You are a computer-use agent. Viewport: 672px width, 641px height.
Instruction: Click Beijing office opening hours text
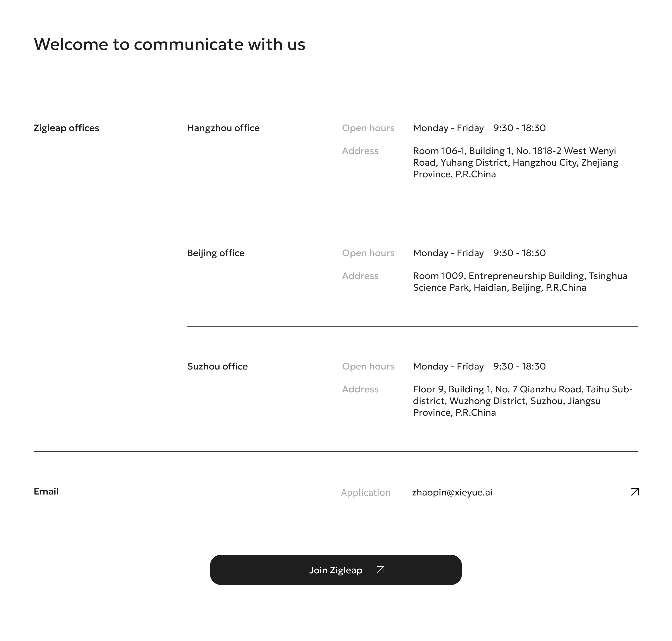pos(479,253)
